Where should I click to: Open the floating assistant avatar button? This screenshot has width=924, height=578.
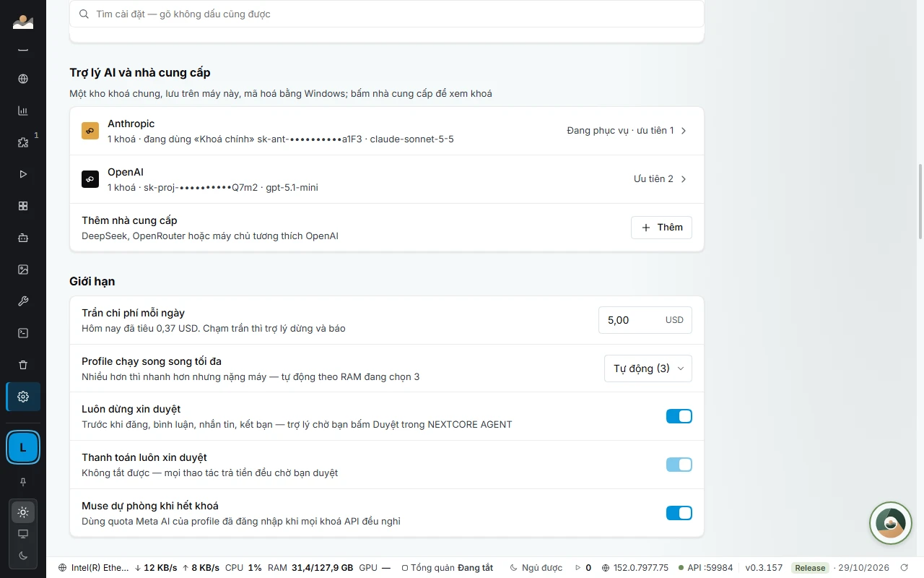pos(890,523)
